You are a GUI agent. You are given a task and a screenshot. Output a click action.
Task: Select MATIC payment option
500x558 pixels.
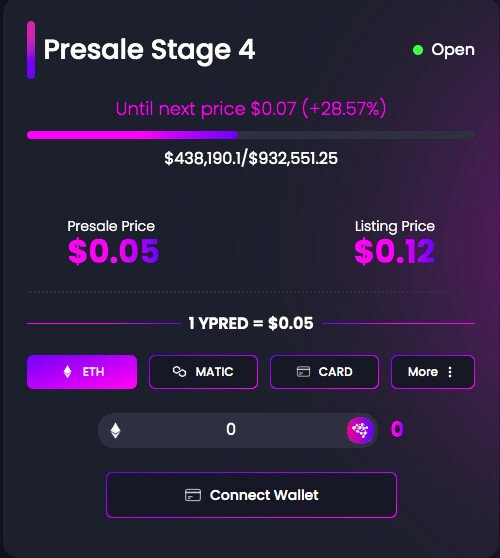tap(203, 372)
